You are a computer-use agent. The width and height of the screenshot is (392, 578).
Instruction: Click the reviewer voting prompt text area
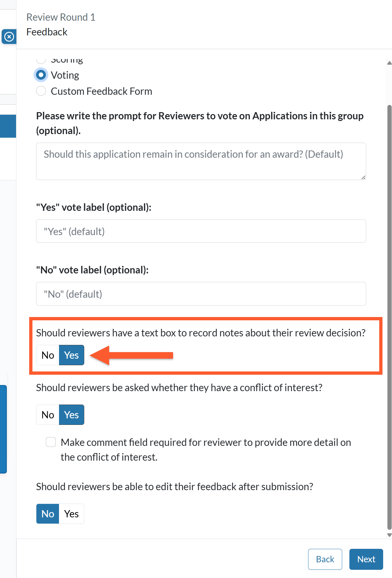(201, 161)
